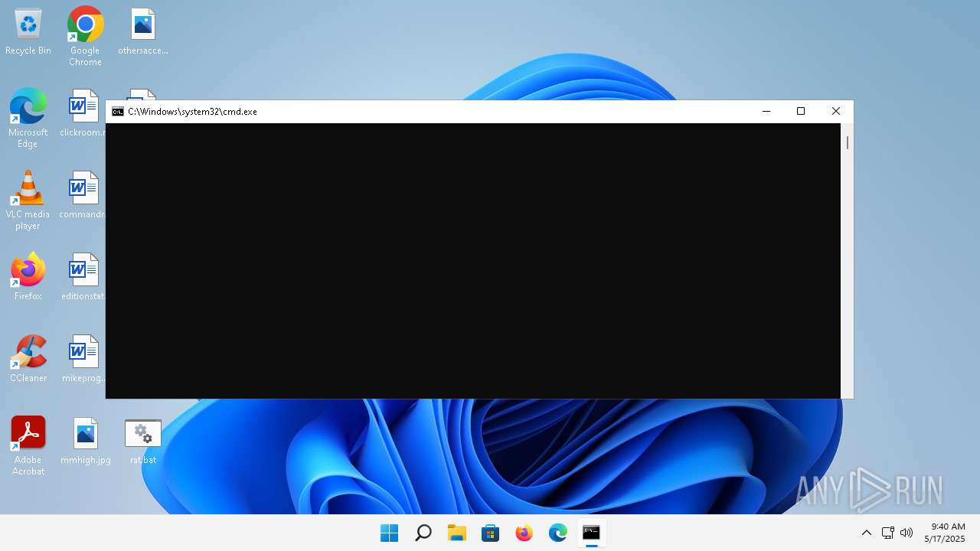This screenshot has width=980, height=551.
Task: Open VLC media player shortcut
Action: pos(28,201)
